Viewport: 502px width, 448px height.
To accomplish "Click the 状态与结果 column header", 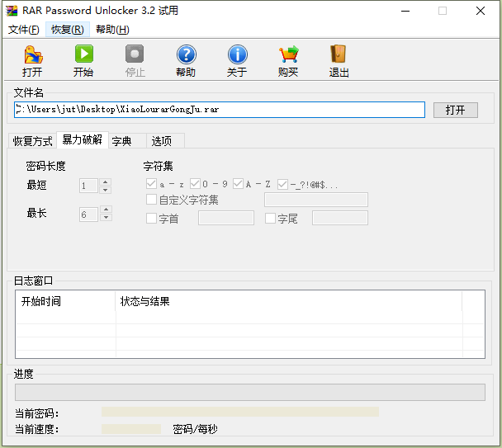I will click(289, 301).
